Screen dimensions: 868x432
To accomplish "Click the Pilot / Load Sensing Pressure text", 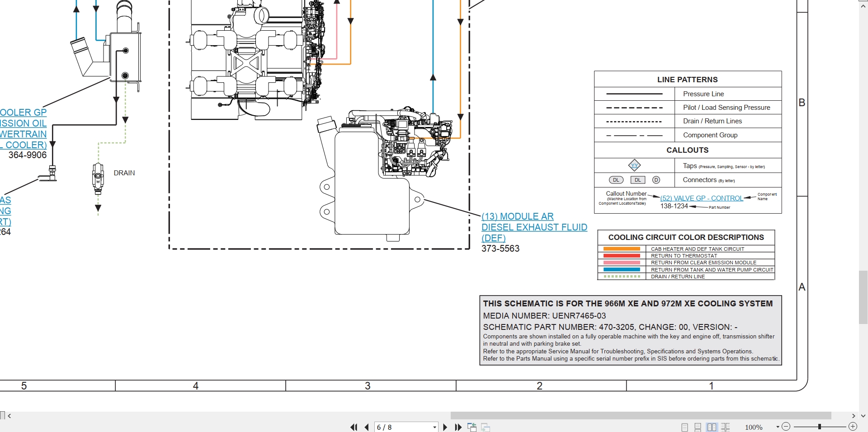I will pos(726,108).
